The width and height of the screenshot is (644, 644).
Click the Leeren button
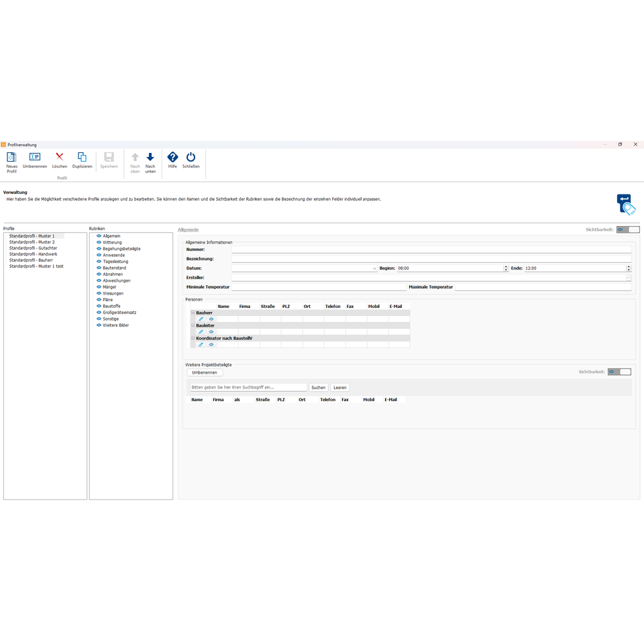pyautogui.click(x=340, y=388)
